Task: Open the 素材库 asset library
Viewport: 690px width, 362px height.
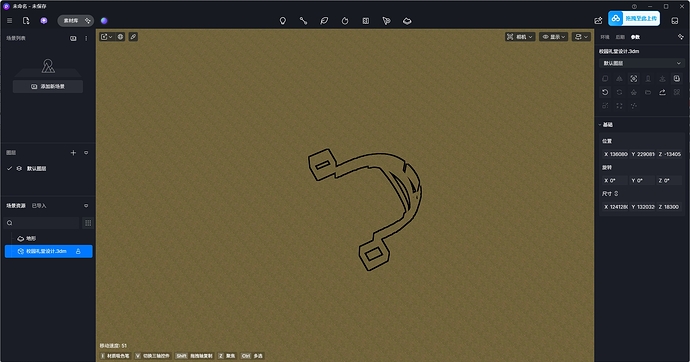Action: (x=75, y=21)
